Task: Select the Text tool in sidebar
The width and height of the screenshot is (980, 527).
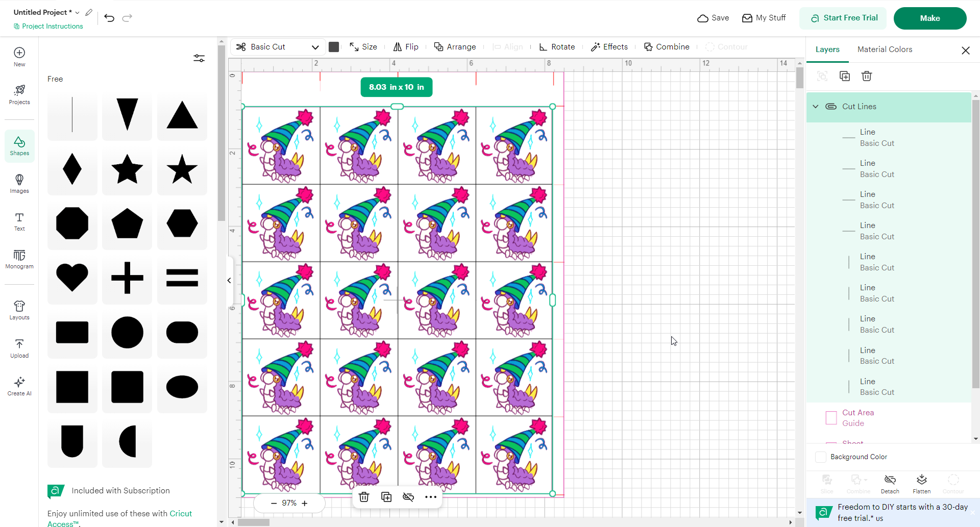Action: pos(19,222)
